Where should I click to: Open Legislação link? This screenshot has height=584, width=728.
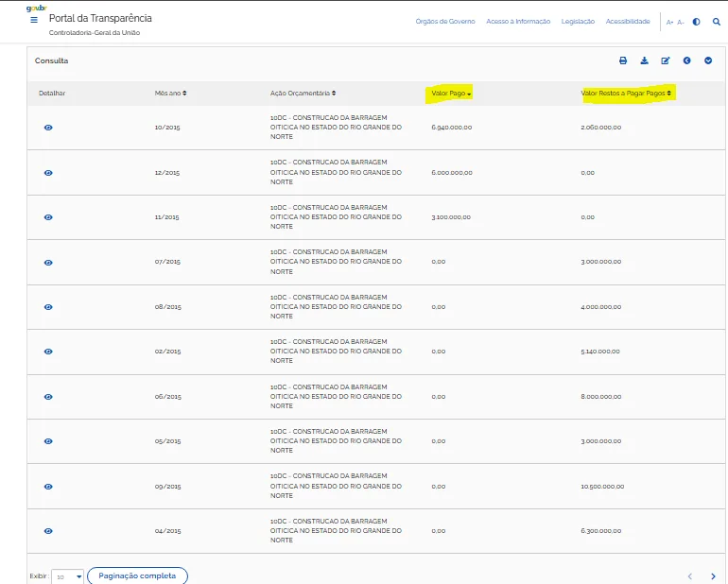pyautogui.click(x=578, y=22)
